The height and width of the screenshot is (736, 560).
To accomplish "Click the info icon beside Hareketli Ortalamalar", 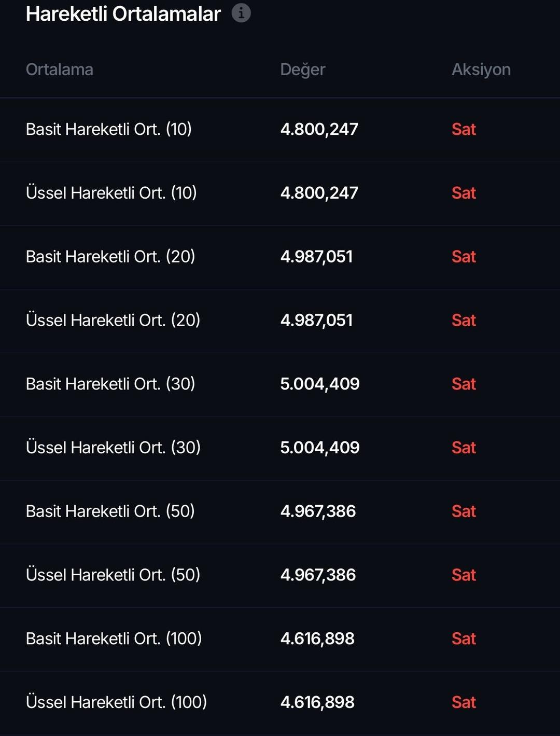I will (x=241, y=13).
